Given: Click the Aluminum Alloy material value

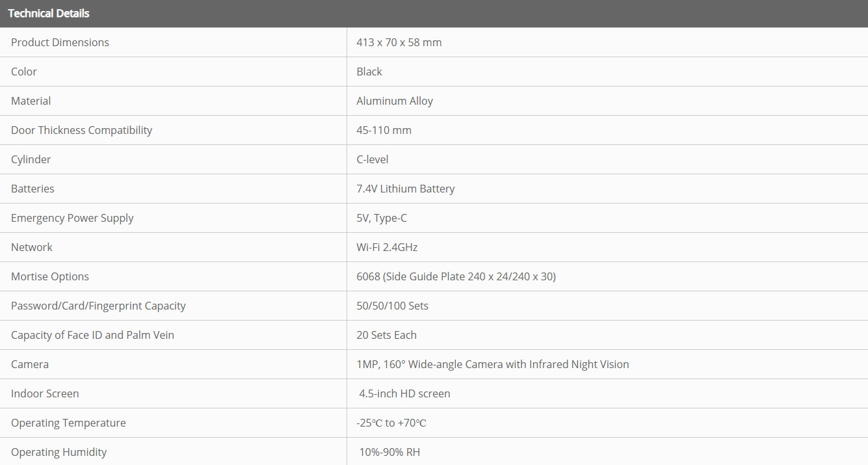Looking at the screenshot, I should click(x=394, y=101).
